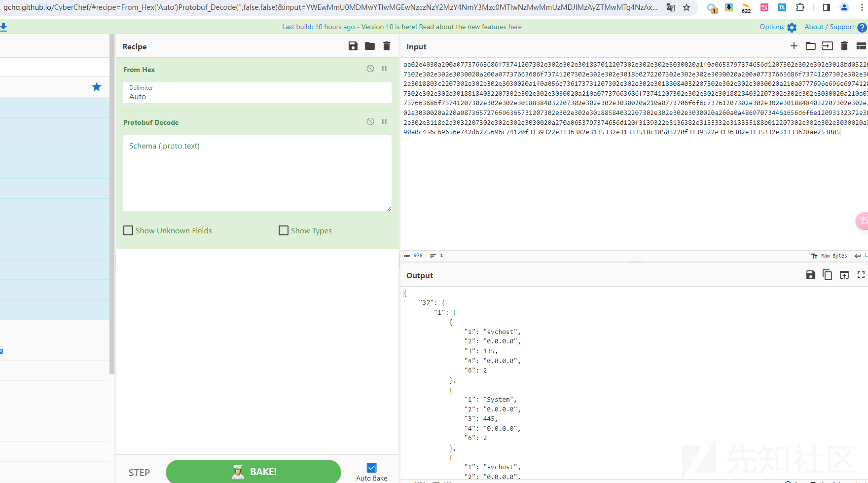Add a new input tab
This screenshot has height=483, width=868.
pos(794,46)
